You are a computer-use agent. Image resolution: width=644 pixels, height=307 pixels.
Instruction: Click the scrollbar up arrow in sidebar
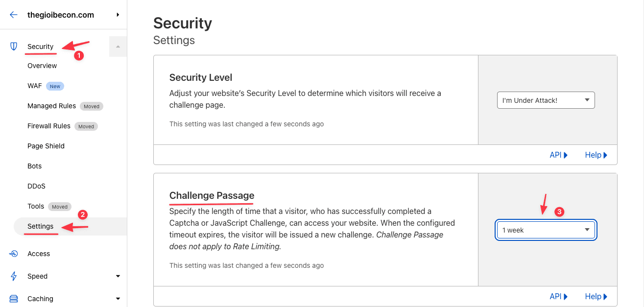(118, 46)
